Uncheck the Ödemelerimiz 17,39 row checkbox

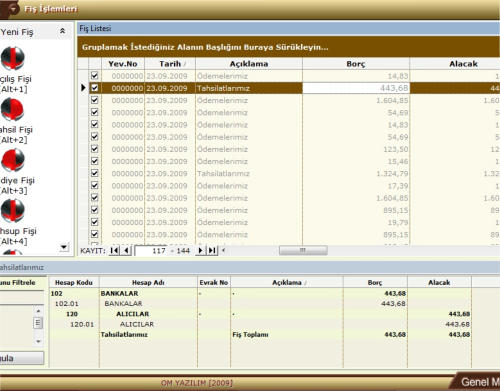pos(95,185)
